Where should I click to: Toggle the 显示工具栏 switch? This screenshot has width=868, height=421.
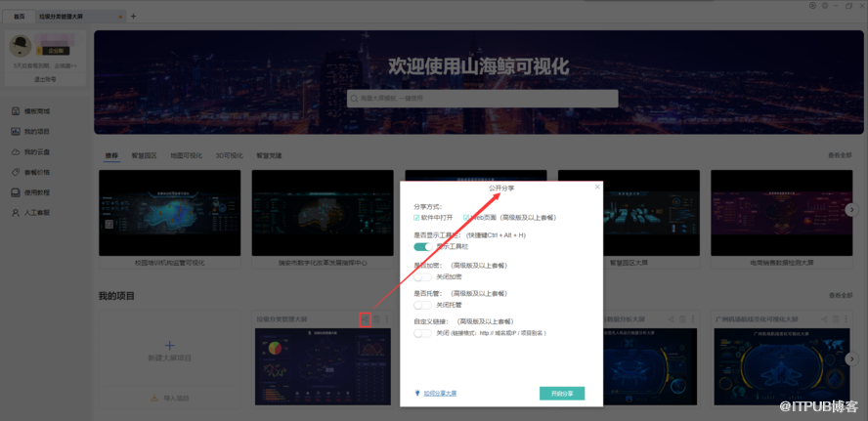pyautogui.click(x=422, y=247)
